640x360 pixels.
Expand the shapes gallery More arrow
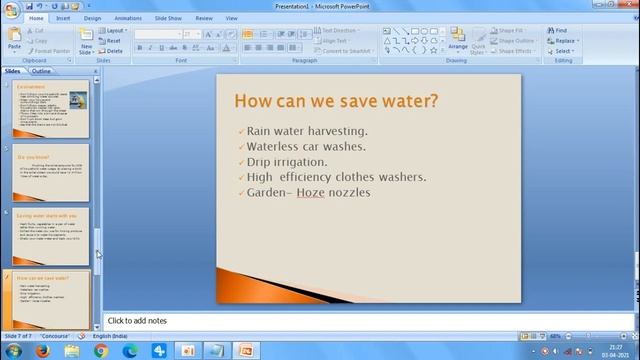(443, 51)
